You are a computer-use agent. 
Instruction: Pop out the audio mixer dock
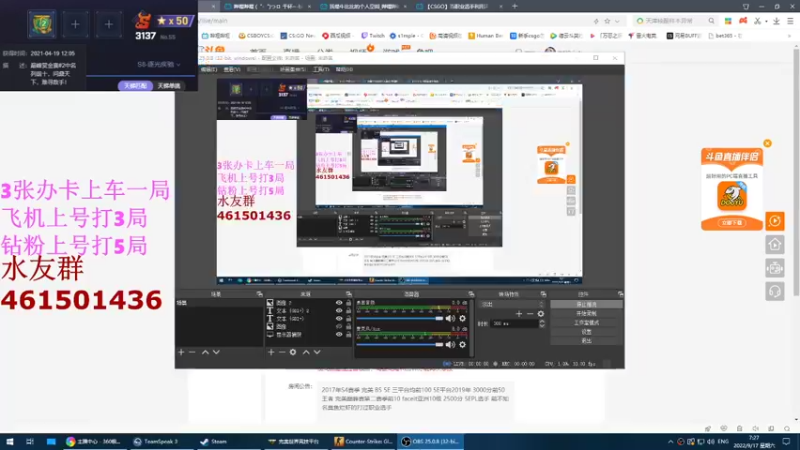coord(471,294)
